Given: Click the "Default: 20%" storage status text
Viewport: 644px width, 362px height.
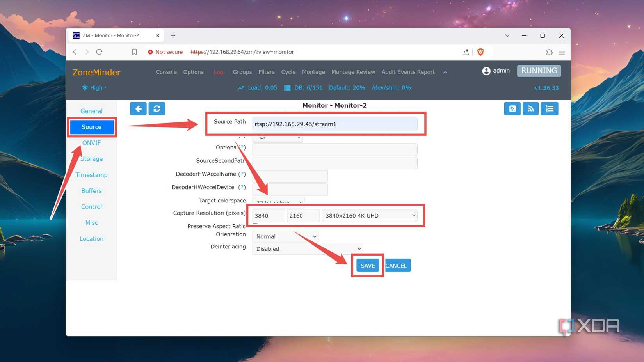Looking at the screenshot, I should [347, 88].
